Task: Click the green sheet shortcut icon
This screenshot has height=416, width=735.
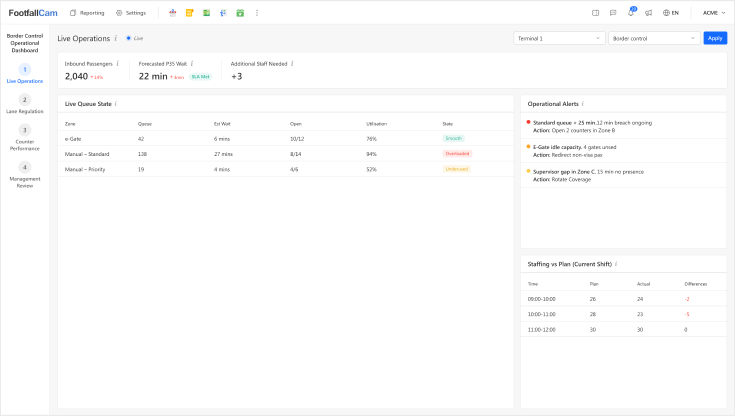Action: (x=206, y=13)
